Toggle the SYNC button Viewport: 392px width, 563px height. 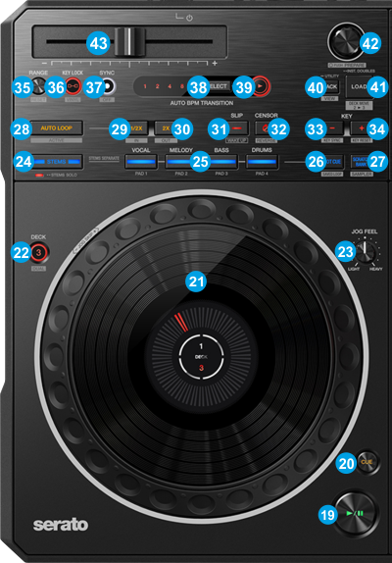tap(107, 86)
